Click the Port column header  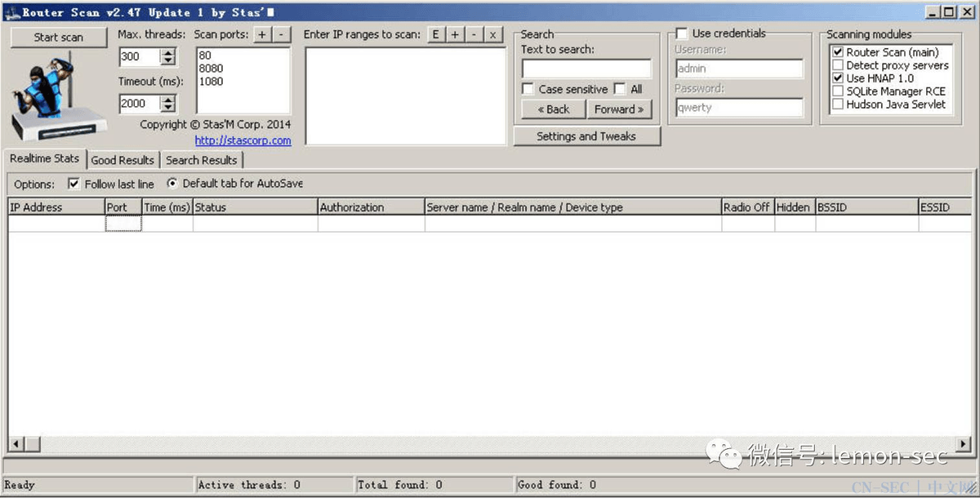[123, 207]
